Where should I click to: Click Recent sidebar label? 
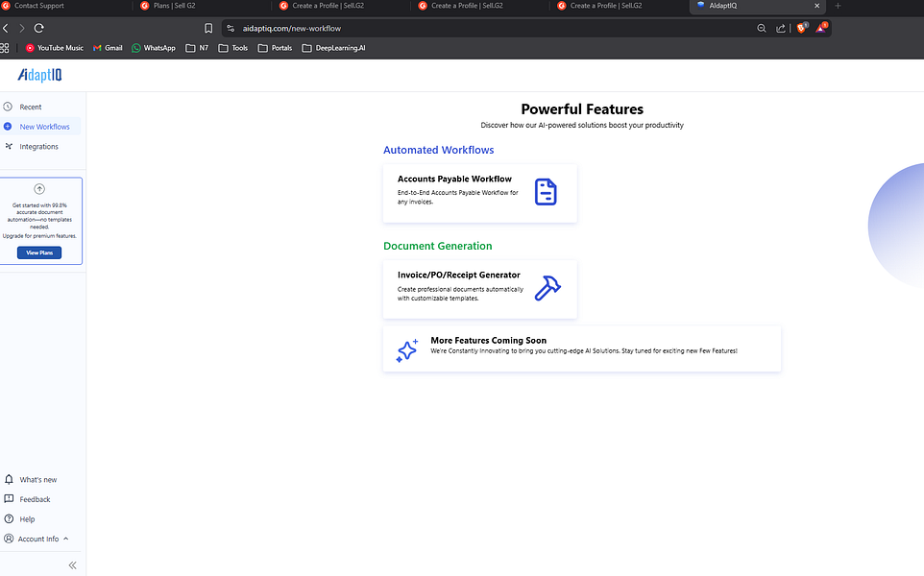(x=31, y=108)
